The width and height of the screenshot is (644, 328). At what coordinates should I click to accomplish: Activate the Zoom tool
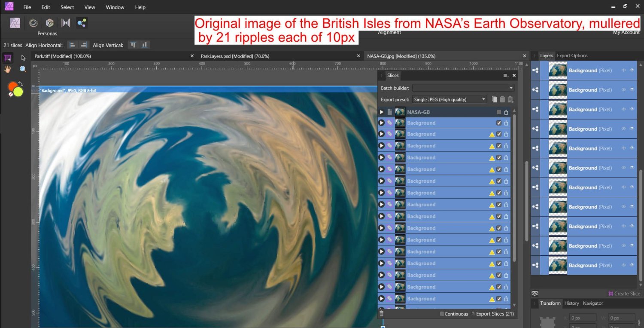(23, 69)
